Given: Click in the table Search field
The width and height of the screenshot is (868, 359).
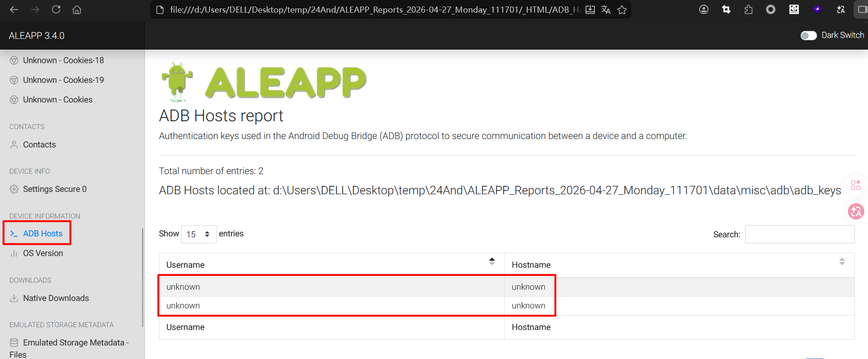Looking at the screenshot, I should pyautogui.click(x=800, y=234).
